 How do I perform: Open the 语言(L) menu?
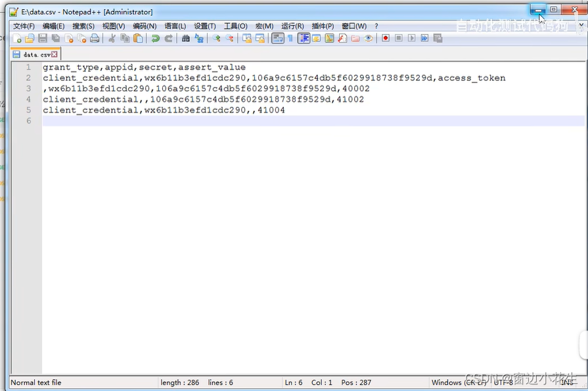175,26
